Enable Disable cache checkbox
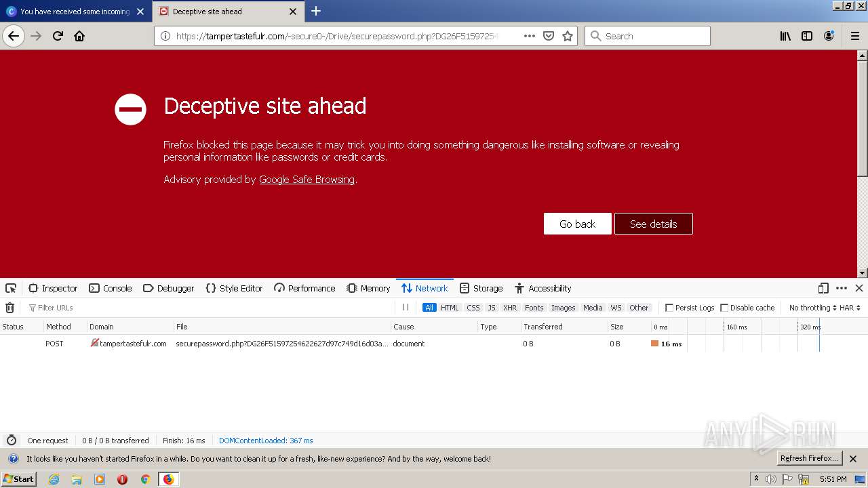 click(724, 308)
